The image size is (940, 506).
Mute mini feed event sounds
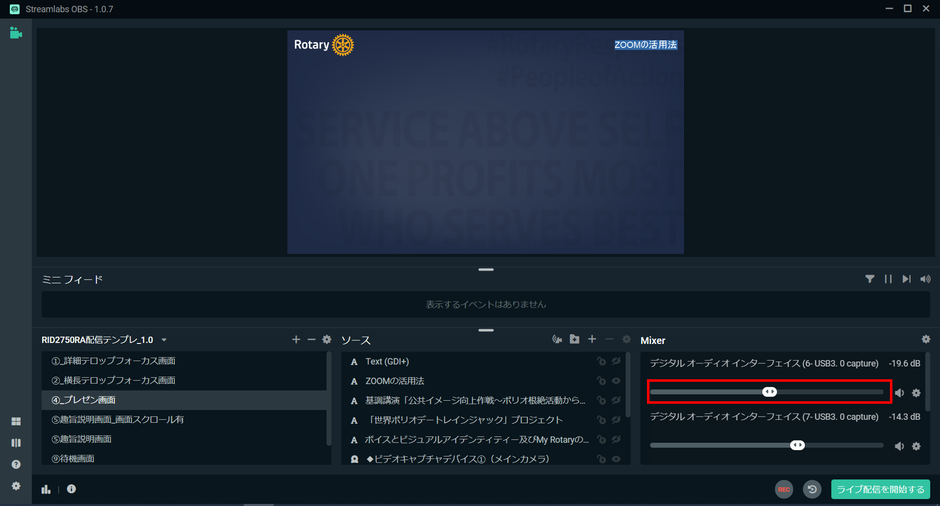[x=926, y=279]
